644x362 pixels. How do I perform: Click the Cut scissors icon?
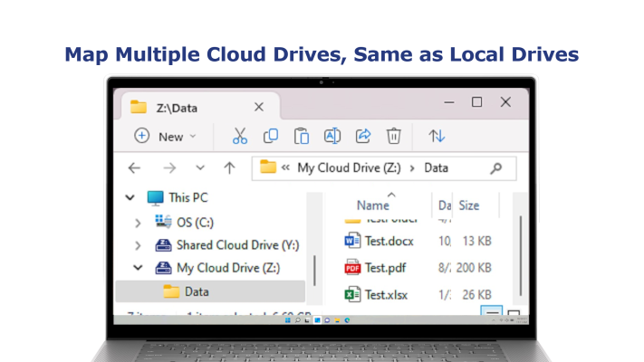pos(239,136)
